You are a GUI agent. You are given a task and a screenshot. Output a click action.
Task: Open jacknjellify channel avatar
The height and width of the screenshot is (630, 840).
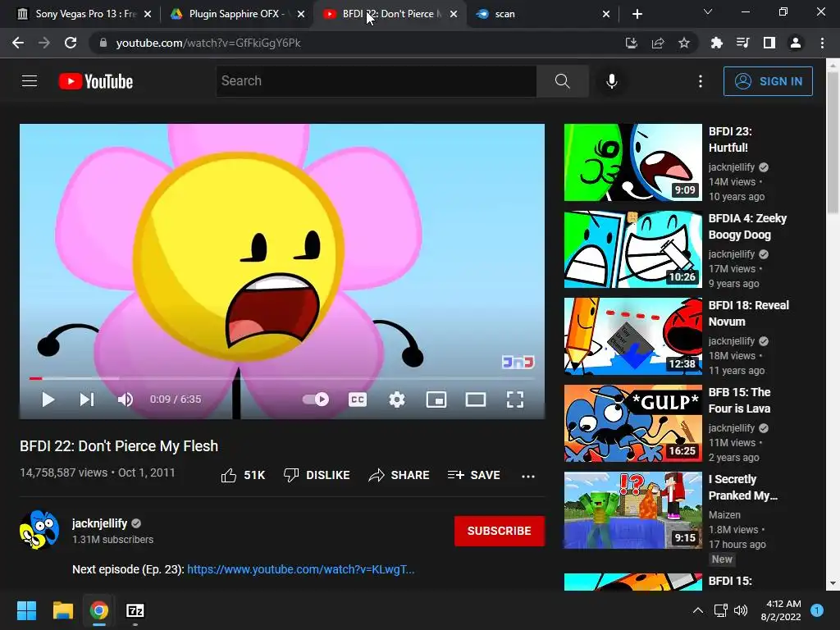tap(39, 530)
